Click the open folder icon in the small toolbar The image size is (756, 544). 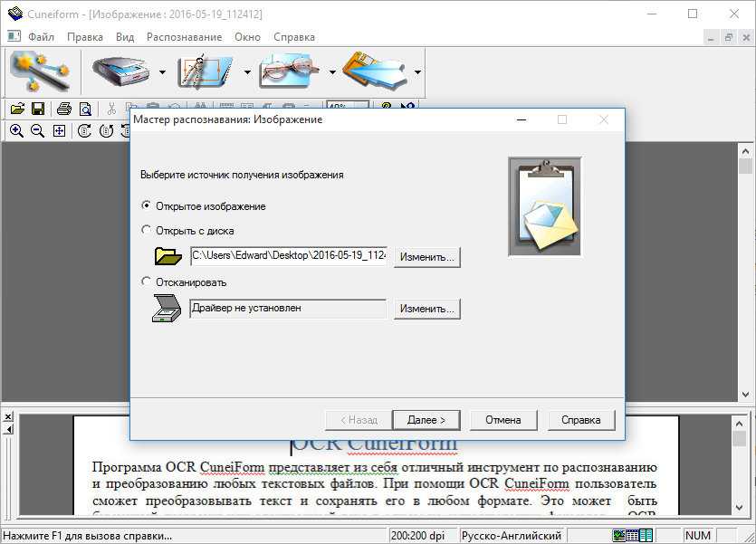17,109
